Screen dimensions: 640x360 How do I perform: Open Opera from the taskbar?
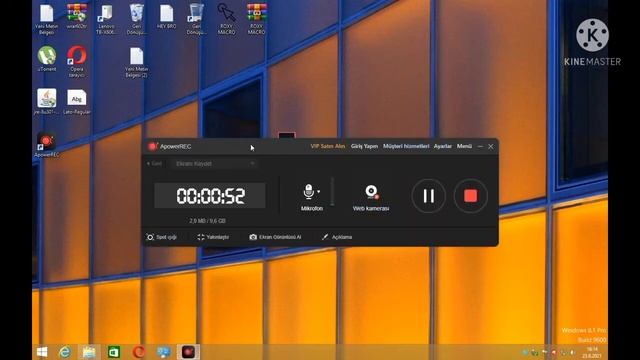coord(139,352)
